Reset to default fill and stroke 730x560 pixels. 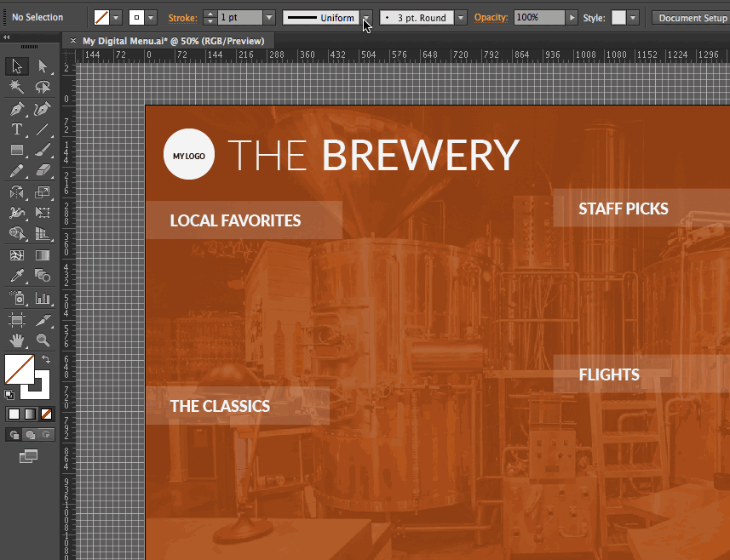click(x=9, y=395)
